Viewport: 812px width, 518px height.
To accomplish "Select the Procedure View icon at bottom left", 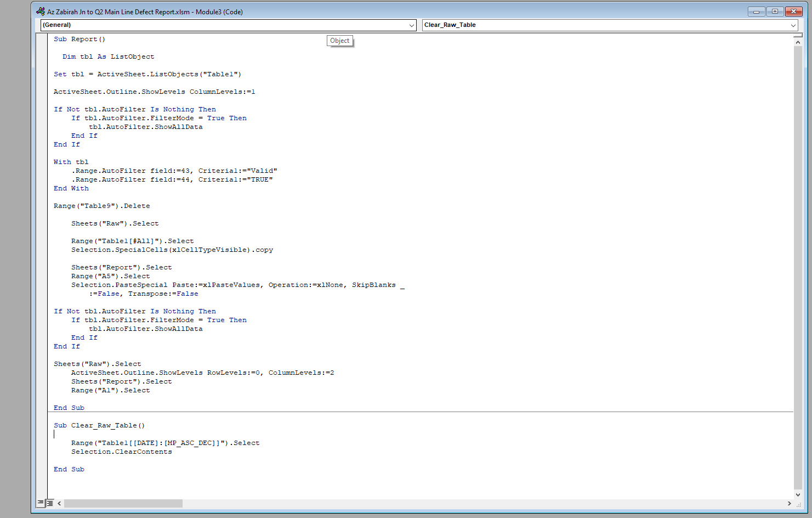I will pos(40,503).
